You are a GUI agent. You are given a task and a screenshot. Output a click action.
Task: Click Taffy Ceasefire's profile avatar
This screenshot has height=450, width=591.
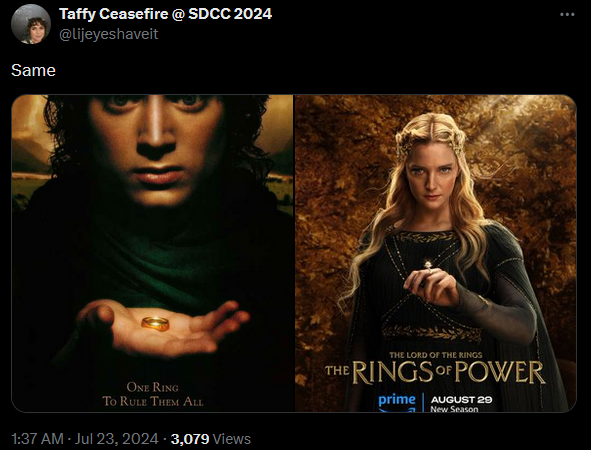pos(31,24)
